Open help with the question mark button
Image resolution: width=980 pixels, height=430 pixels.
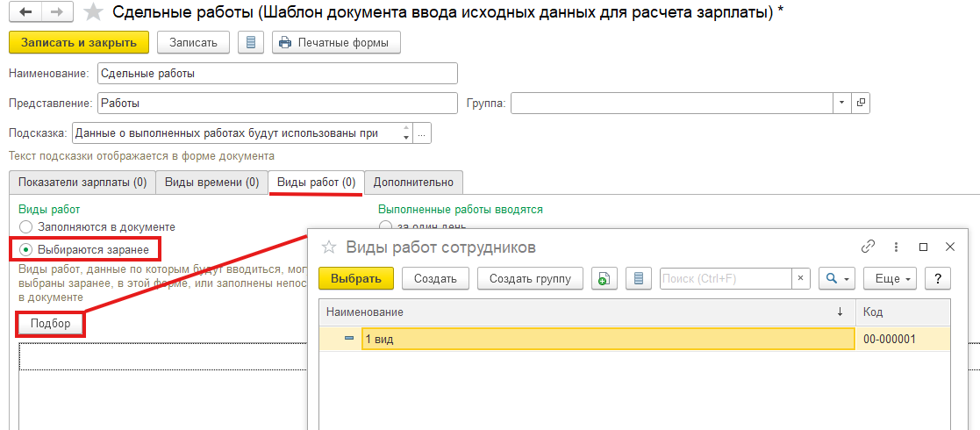(x=938, y=278)
